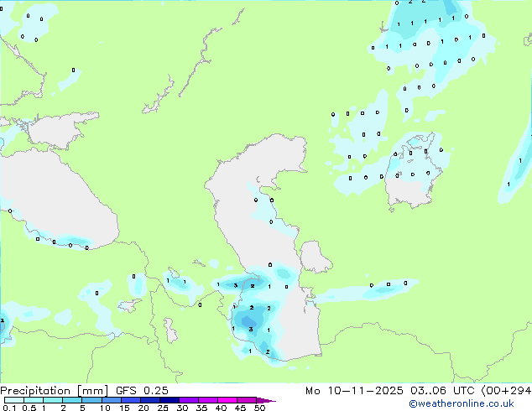Click the 40–45 mm magenta legend swatch
This screenshot has height=411, width=532.
(x=227, y=400)
